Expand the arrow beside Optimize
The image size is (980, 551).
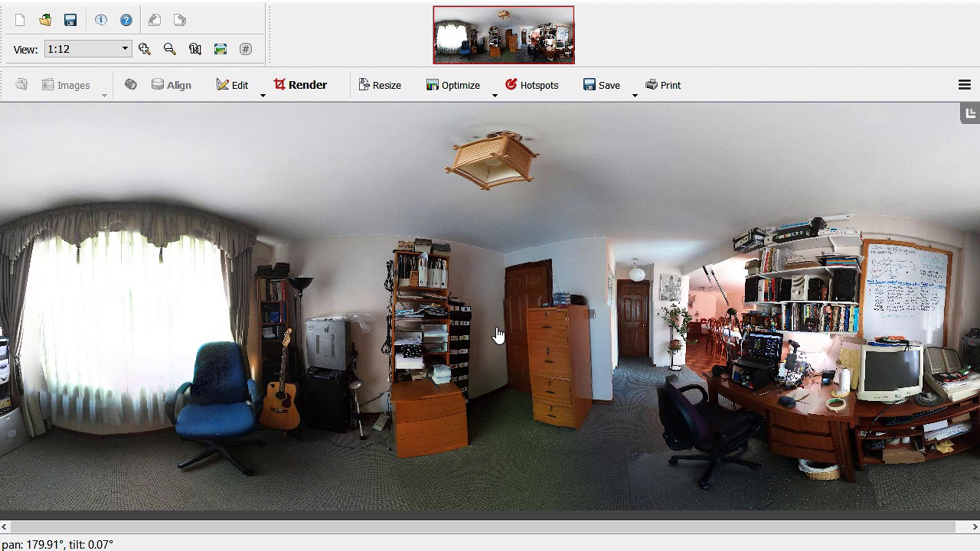pos(495,95)
